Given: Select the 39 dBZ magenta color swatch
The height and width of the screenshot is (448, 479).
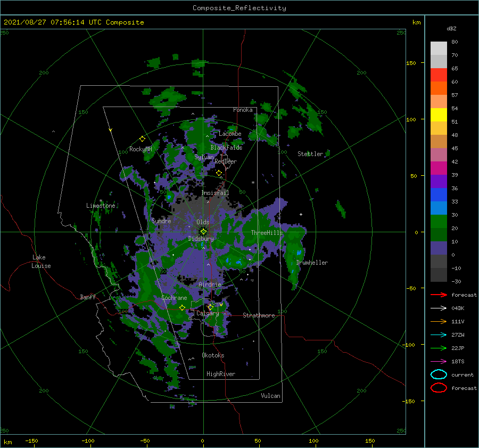Looking at the screenshot, I should (x=439, y=168).
